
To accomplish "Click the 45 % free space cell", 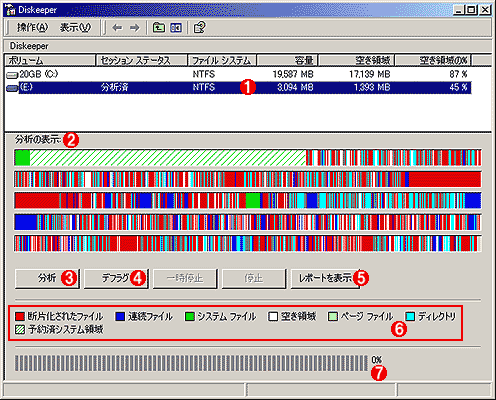I will tap(458, 88).
